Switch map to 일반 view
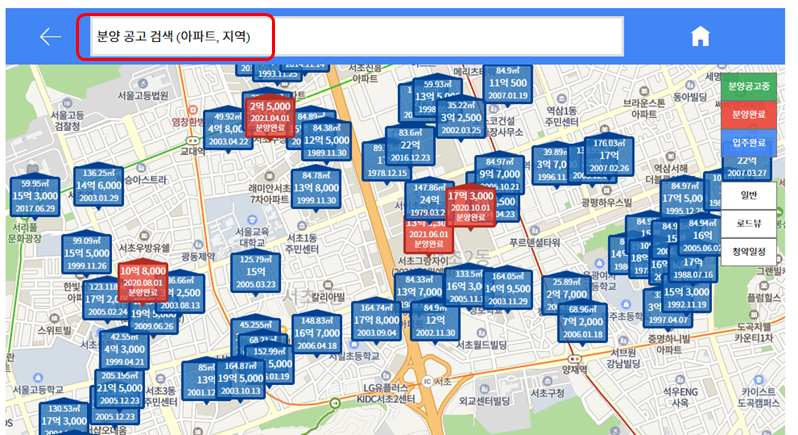 point(748,195)
